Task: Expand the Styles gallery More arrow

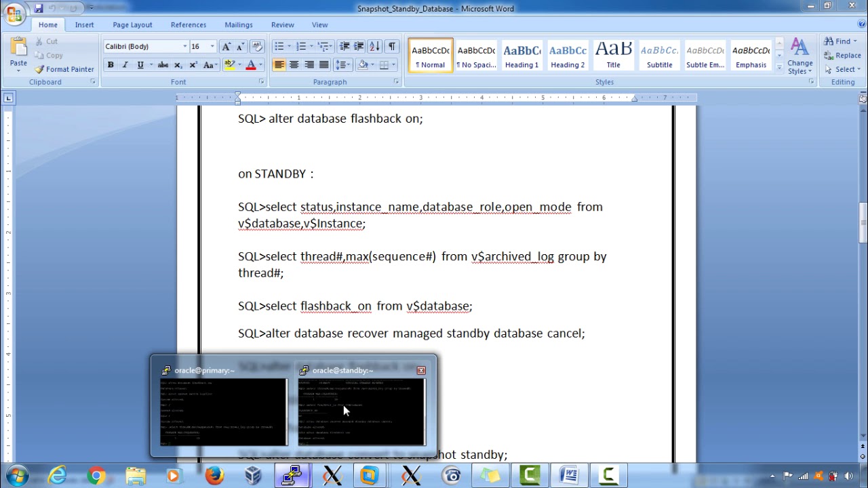Action: coord(779,68)
